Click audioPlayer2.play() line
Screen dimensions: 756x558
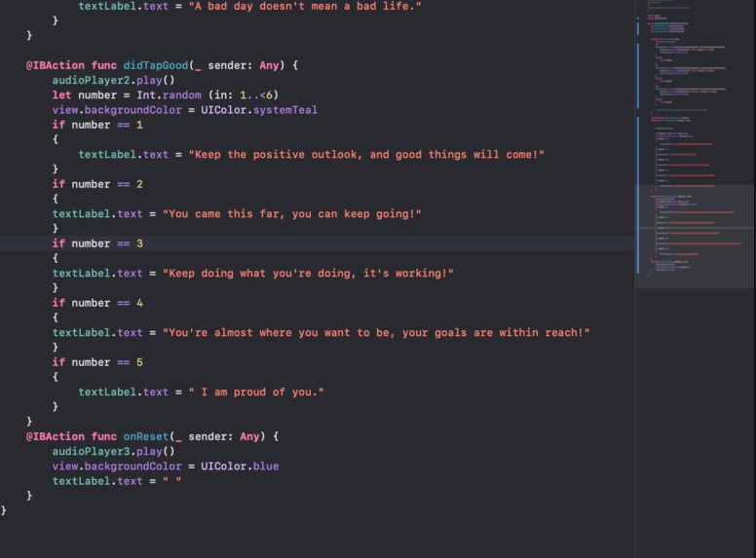[x=113, y=81]
